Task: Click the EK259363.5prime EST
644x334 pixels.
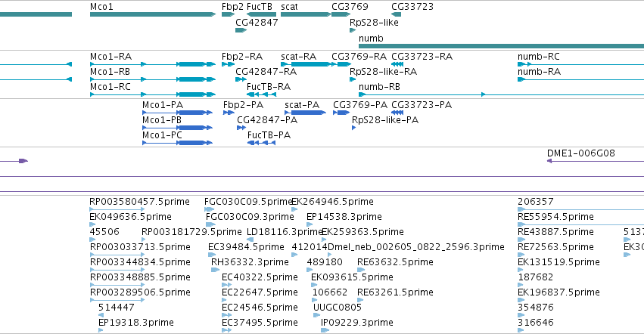Action: coord(362,231)
